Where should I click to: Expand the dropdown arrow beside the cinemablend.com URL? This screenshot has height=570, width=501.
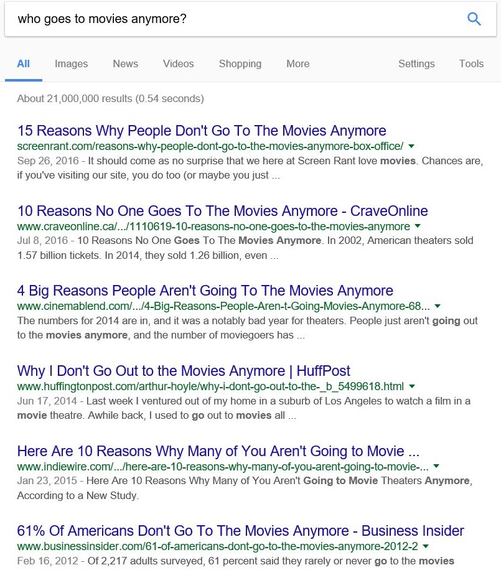pyautogui.click(x=438, y=306)
